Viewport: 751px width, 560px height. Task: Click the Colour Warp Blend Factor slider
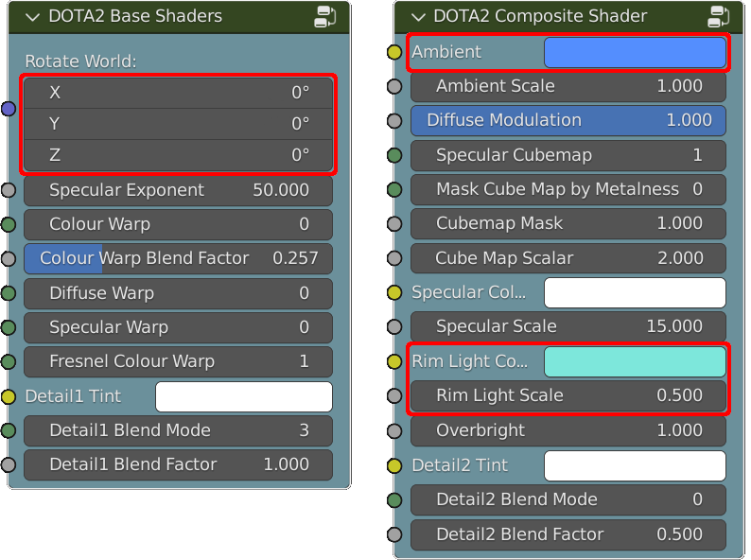(x=178, y=258)
